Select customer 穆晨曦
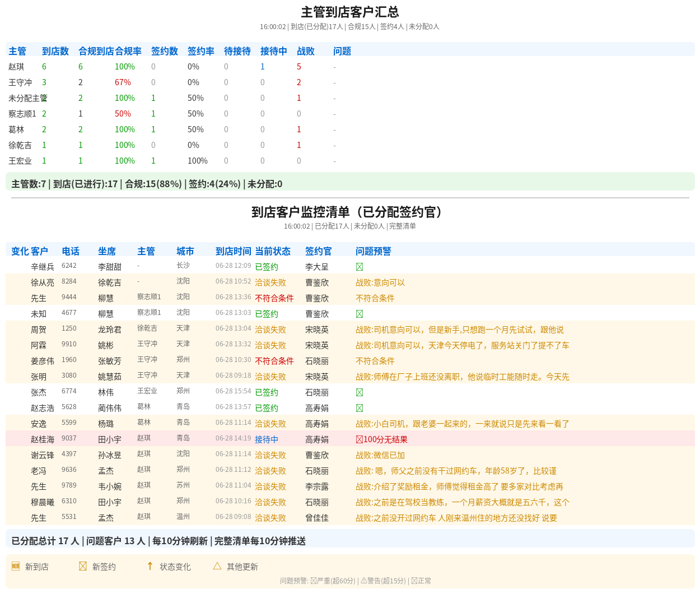This screenshot has width=700, height=612. (x=43, y=503)
